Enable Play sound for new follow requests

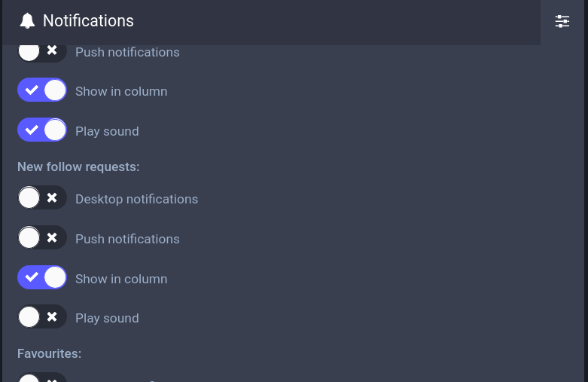click(x=41, y=317)
